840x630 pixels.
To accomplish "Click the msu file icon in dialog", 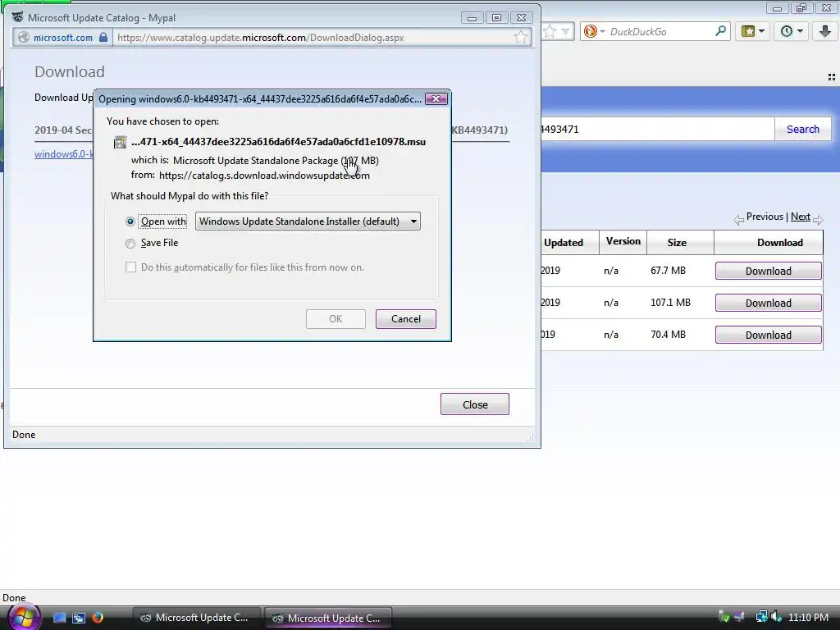I will (120, 142).
